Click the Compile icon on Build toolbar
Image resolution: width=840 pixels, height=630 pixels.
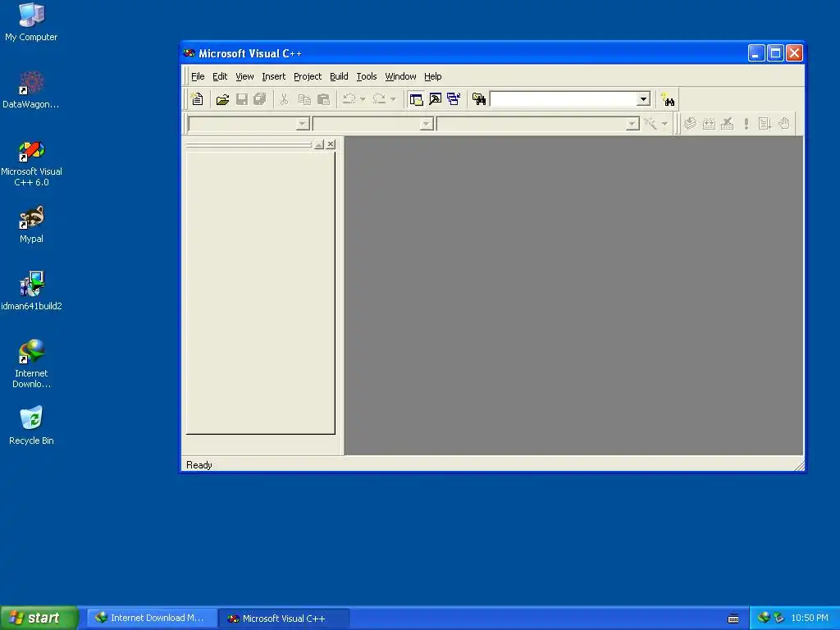click(690, 124)
